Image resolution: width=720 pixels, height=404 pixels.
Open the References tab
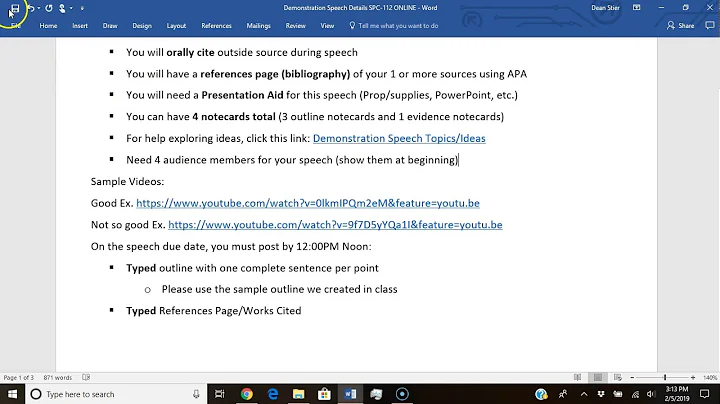tap(216, 26)
